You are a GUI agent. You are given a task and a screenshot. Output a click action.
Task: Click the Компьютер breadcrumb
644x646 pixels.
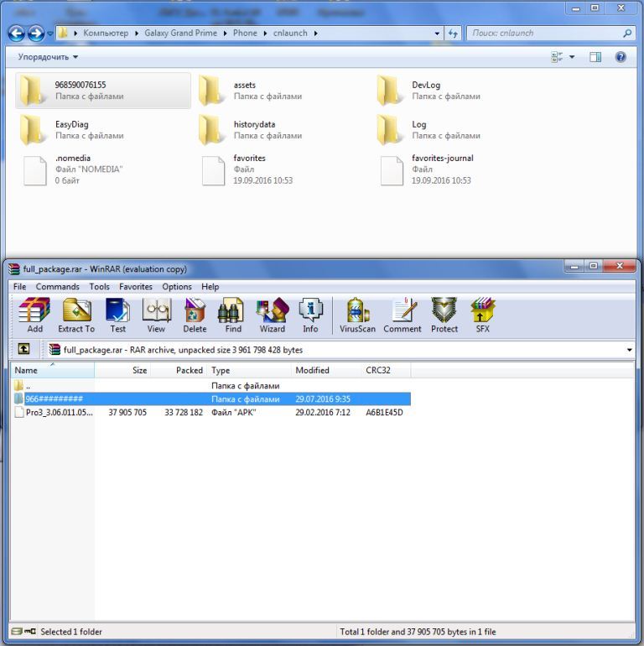pos(106,34)
